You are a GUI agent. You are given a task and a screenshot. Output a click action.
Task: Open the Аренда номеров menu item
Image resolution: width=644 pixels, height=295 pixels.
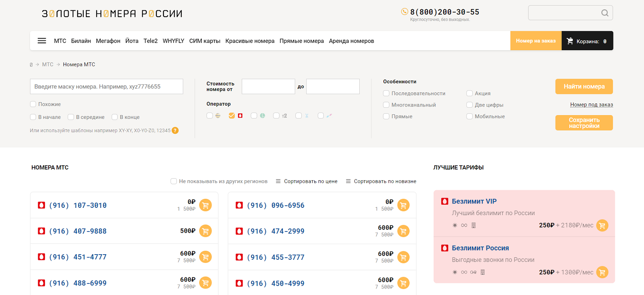352,41
